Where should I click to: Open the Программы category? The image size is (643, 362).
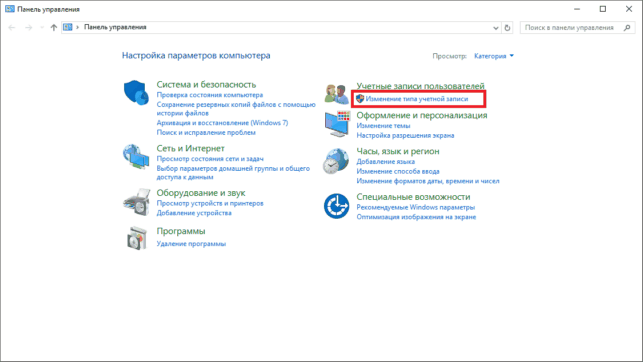[181, 231]
